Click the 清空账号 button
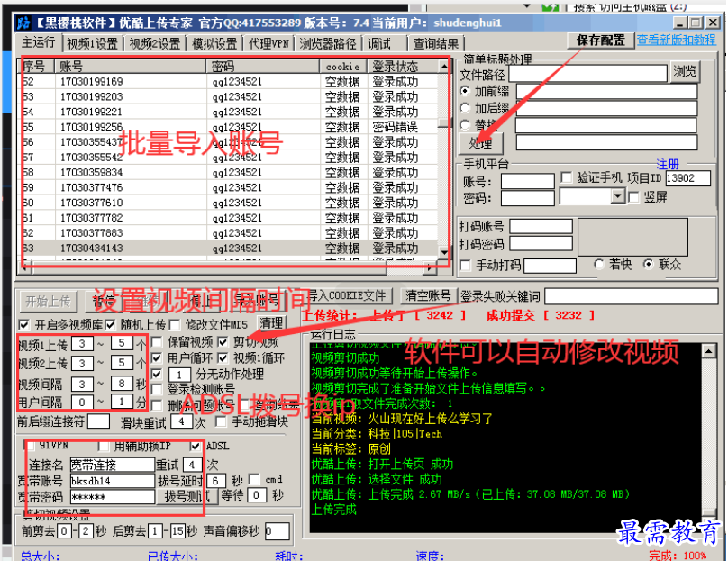The height and width of the screenshot is (561, 728). (428, 295)
